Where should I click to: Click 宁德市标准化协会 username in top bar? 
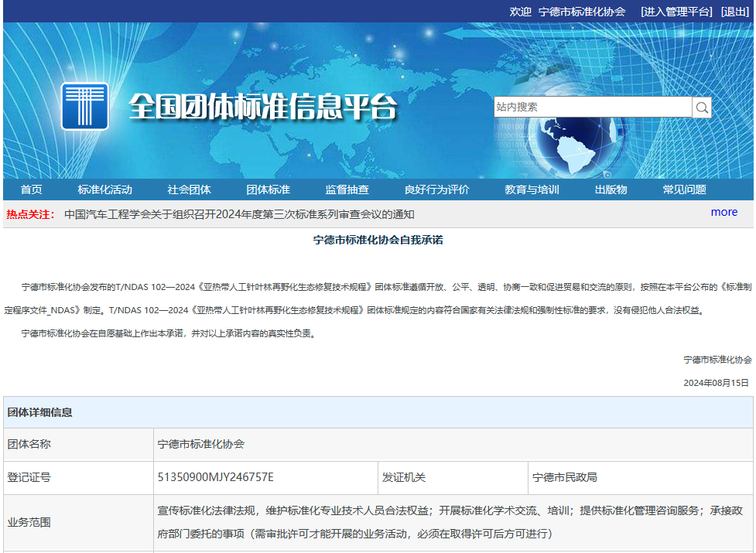pos(581,12)
